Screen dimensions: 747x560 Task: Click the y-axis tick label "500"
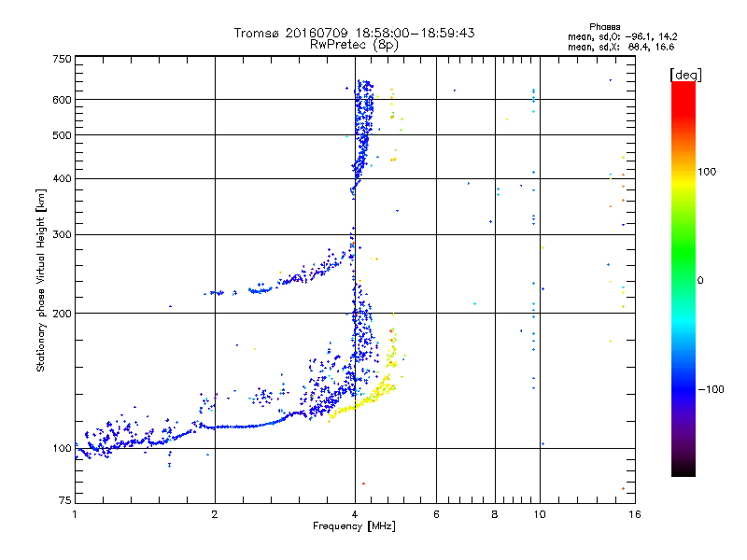click(x=62, y=135)
